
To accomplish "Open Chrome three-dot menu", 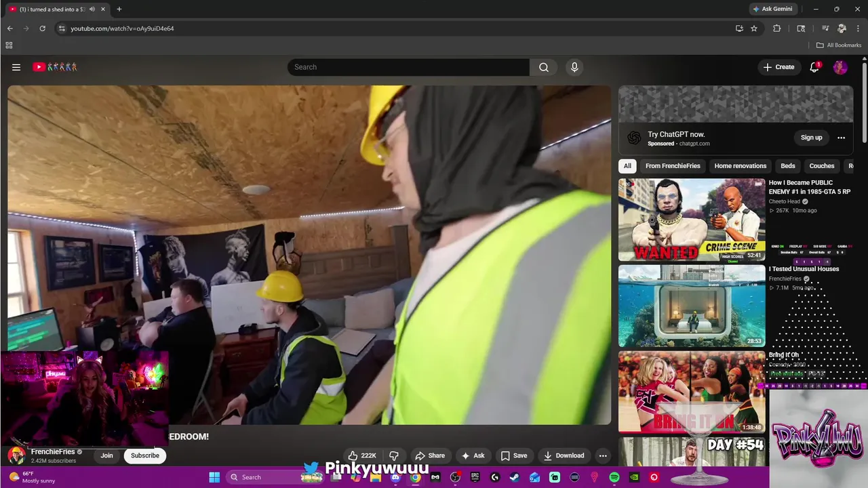I will (x=858, y=28).
